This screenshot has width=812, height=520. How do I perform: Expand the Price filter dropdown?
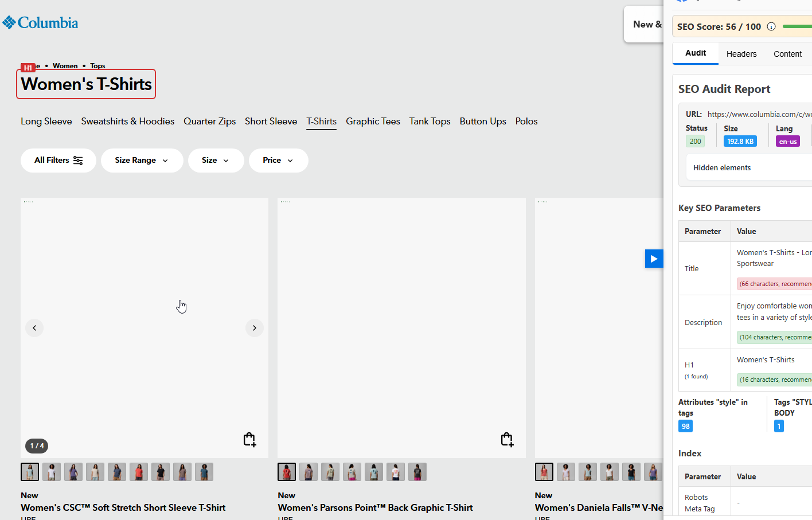278,161
